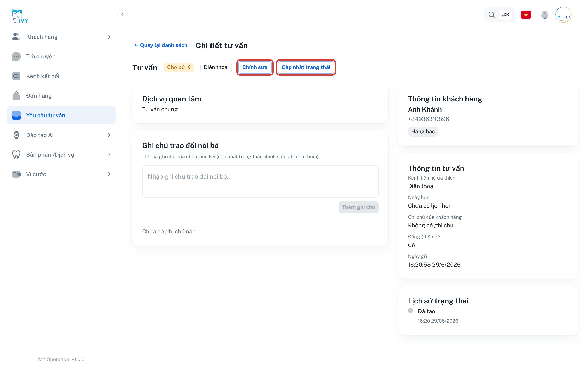588x368 pixels.
Task: Click the Hạng bạc tier badge
Action: (x=423, y=132)
